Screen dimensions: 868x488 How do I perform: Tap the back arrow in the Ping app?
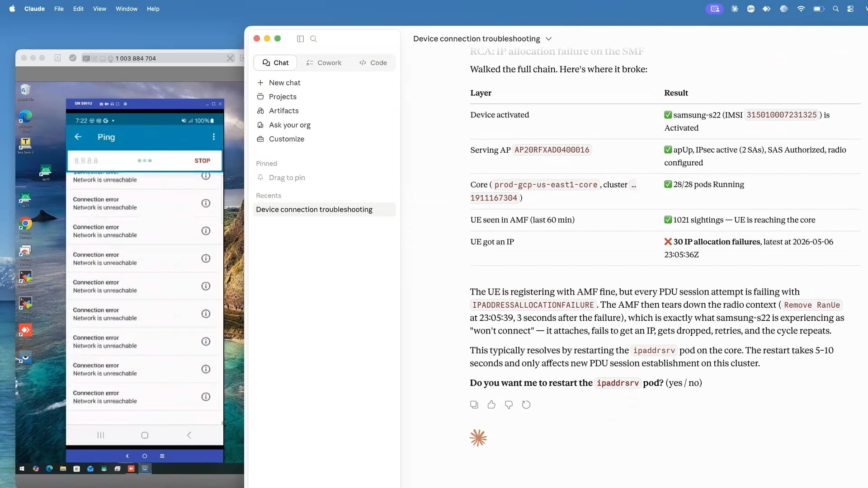[x=78, y=136]
